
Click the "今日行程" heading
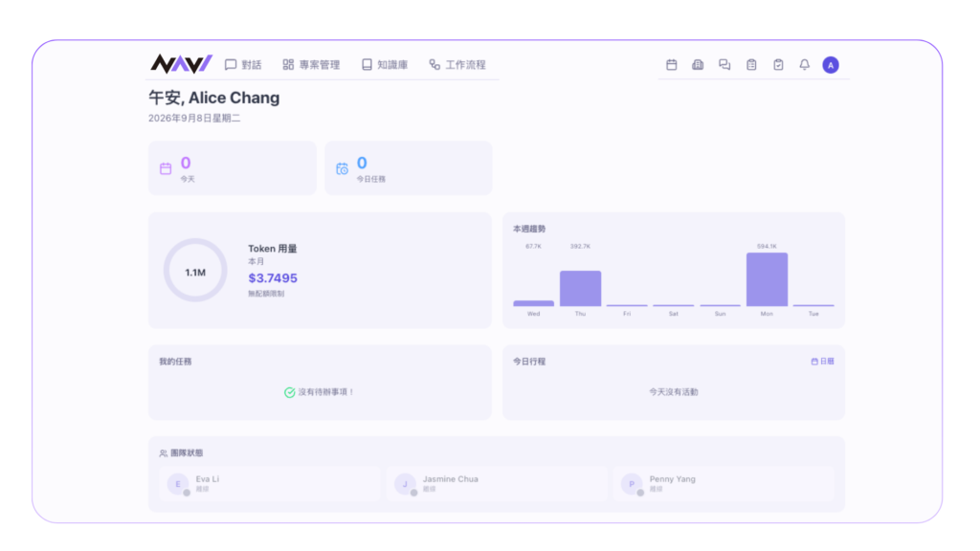coord(529,362)
